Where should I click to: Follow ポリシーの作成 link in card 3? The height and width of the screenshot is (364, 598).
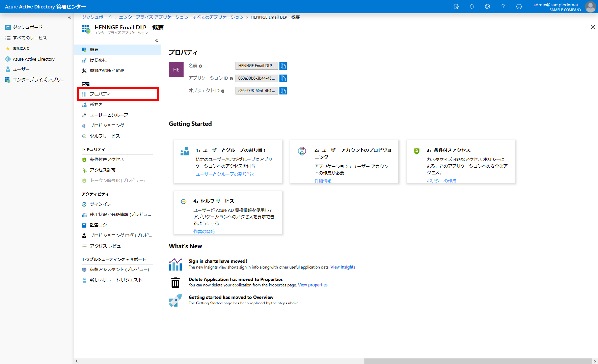point(441,181)
